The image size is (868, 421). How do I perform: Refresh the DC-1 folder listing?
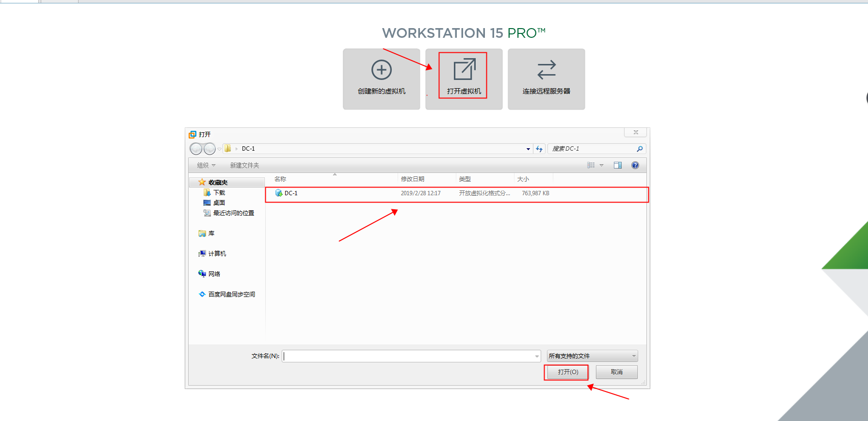[x=539, y=149]
